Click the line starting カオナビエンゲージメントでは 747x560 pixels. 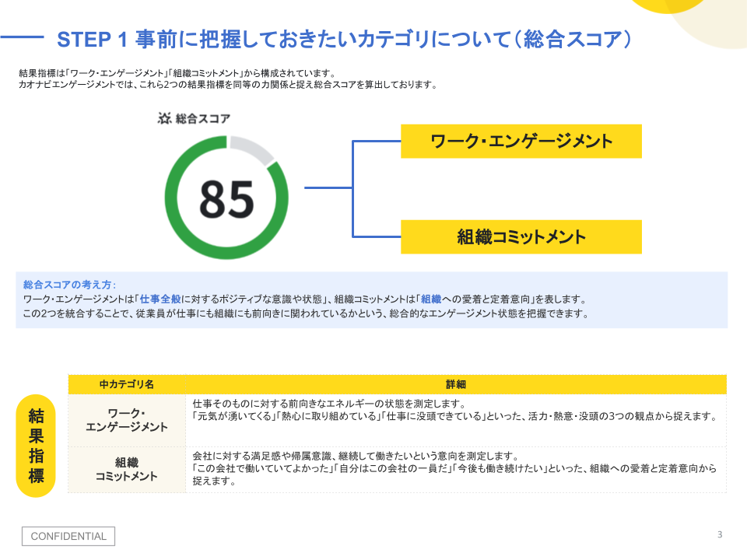(x=228, y=85)
